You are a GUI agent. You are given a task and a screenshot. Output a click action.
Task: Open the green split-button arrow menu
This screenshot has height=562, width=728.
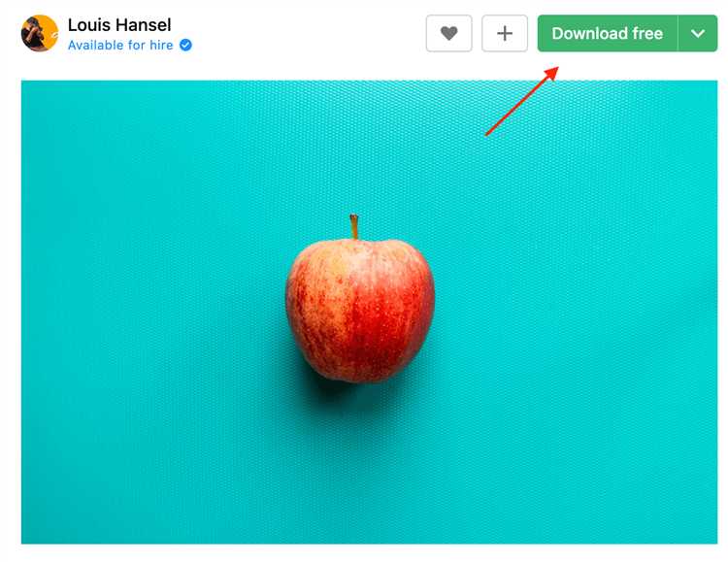pyautogui.click(x=698, y=33)
